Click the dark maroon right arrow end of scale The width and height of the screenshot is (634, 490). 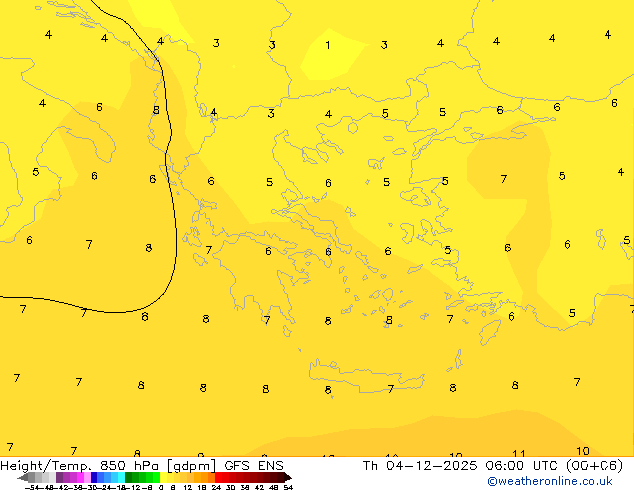288,477
